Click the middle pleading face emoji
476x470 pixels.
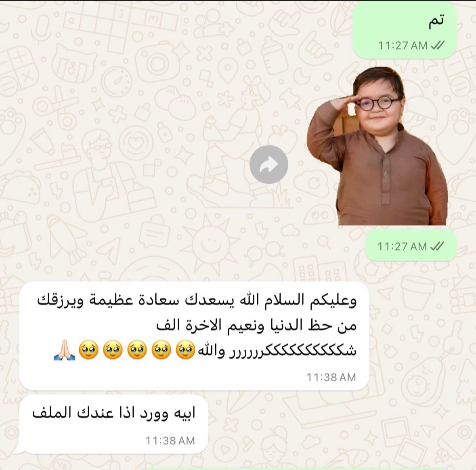(137, 350)
